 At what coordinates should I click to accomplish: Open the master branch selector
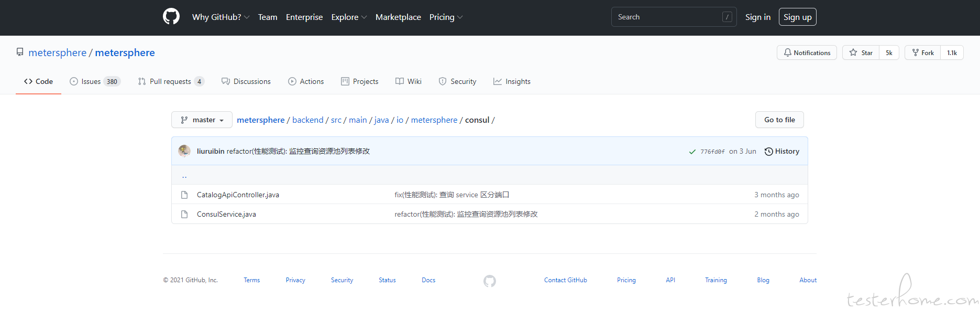tap(202, 120)
